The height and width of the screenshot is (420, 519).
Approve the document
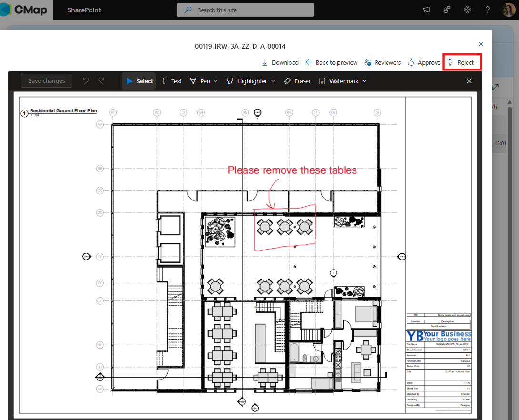tap(424, 62)
